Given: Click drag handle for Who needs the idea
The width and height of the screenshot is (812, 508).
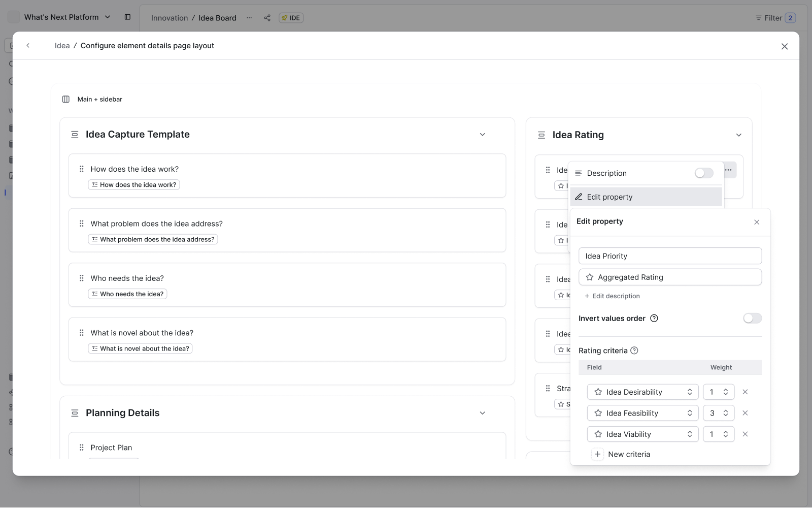Looking at the screenshot, I should click(82, 278).
